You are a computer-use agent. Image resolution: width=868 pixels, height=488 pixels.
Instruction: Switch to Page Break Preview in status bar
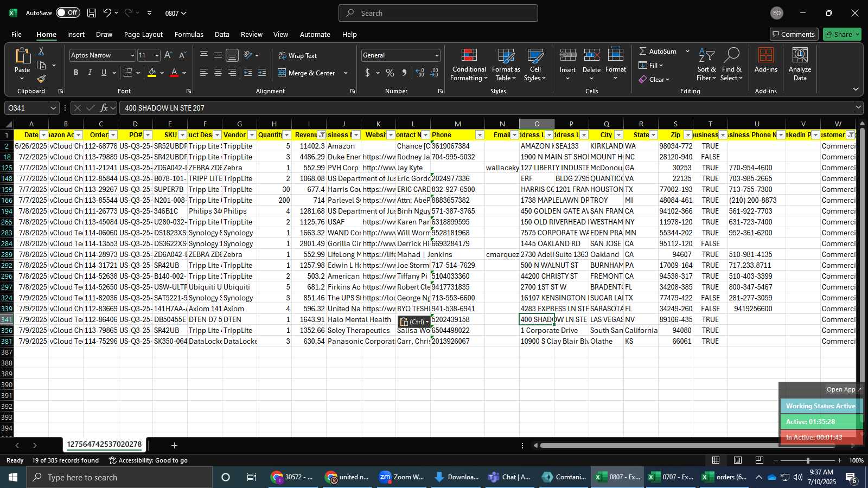[x=759, y=460]
